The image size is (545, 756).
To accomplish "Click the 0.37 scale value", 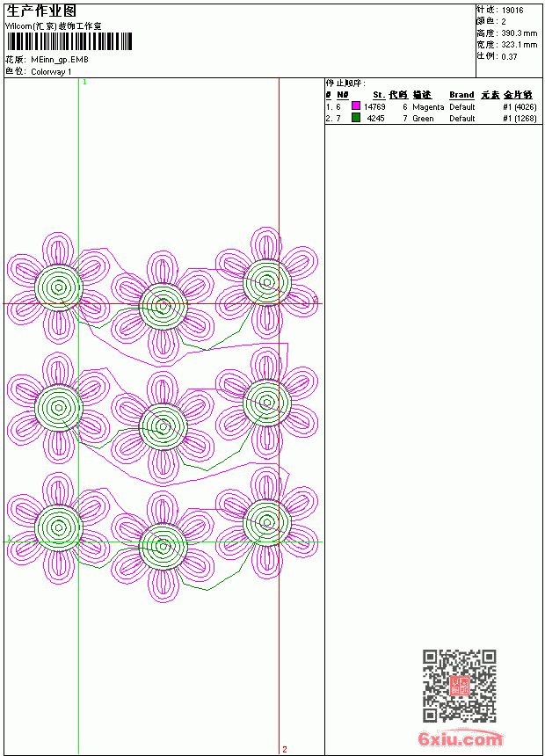I will (x=509, y=56).
